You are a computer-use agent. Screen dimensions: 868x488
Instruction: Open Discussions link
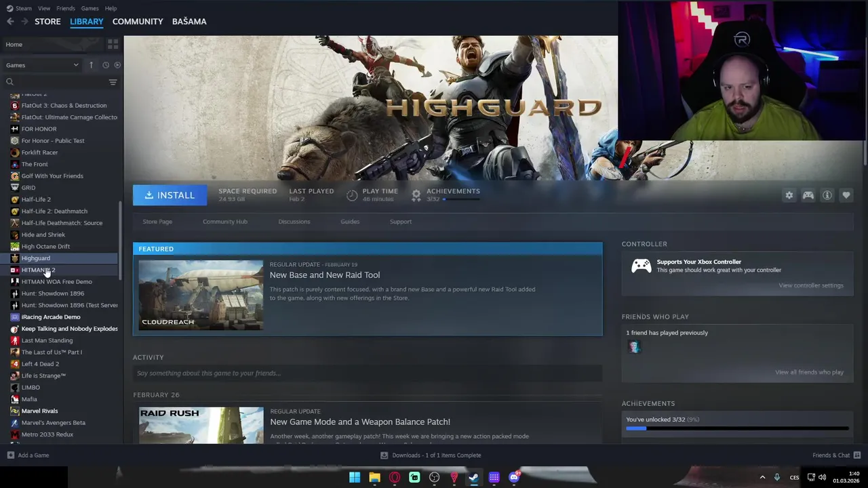tap(294, 222)
